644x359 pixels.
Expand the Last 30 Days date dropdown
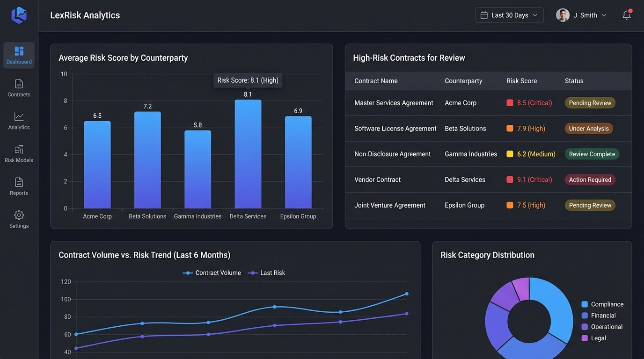(x=509, y=15)
